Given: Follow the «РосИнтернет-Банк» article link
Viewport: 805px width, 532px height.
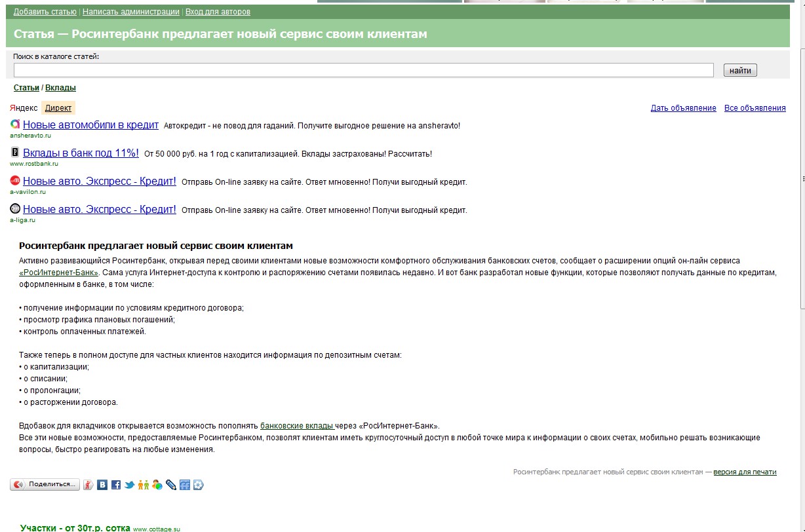Looking at the screenshot, I should (x=59, y=273).
